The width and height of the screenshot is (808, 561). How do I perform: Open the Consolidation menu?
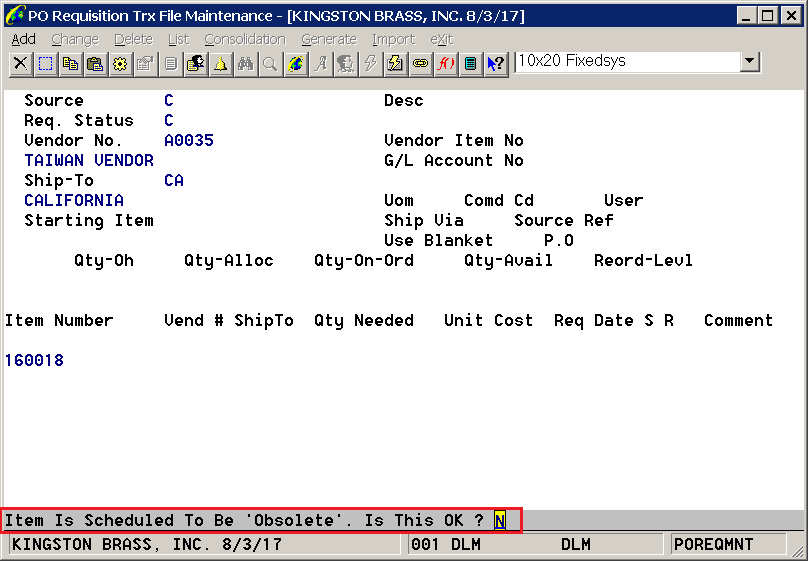click(245, 39)
